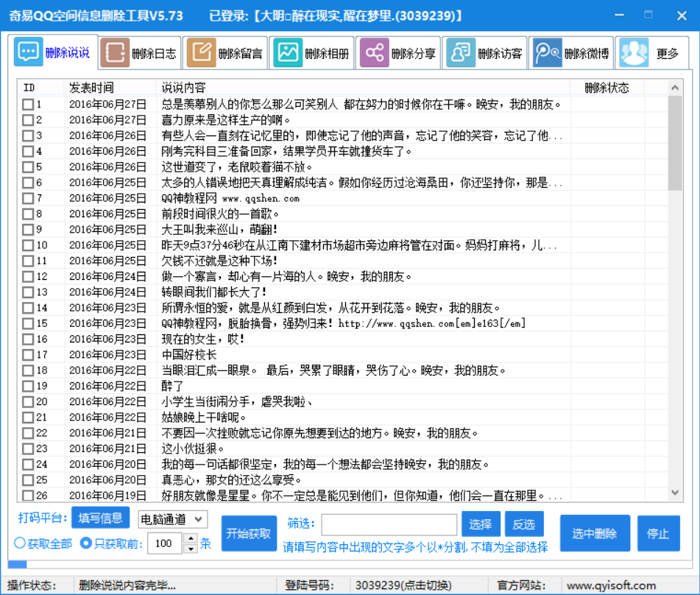The width and height of the screenshot is (700, 595).
Task: Open the 电脑通道 dropdown
Action: click(x=173, y=519)
